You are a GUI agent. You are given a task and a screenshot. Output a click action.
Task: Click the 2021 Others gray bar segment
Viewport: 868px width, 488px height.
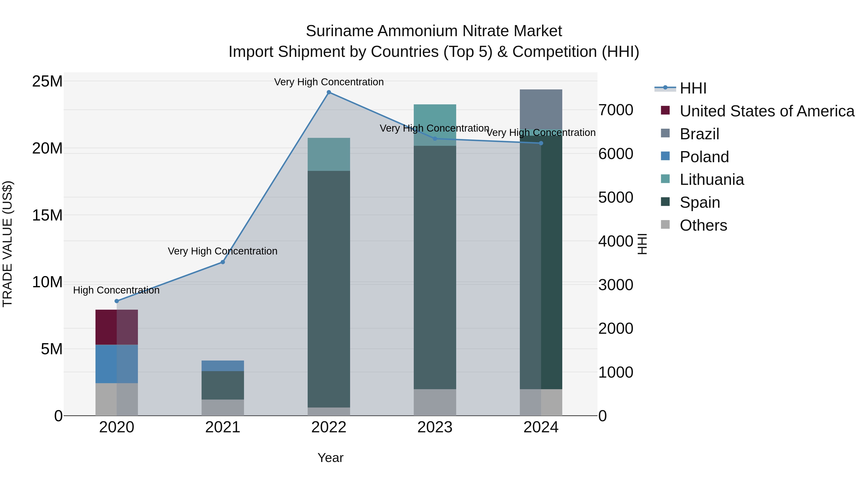tap(223, 408)
